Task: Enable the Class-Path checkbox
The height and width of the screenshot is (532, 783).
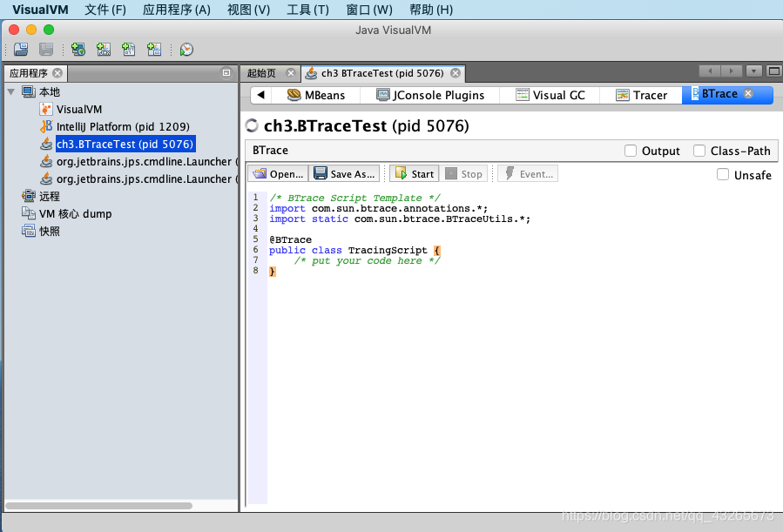Action: (699, 151)
